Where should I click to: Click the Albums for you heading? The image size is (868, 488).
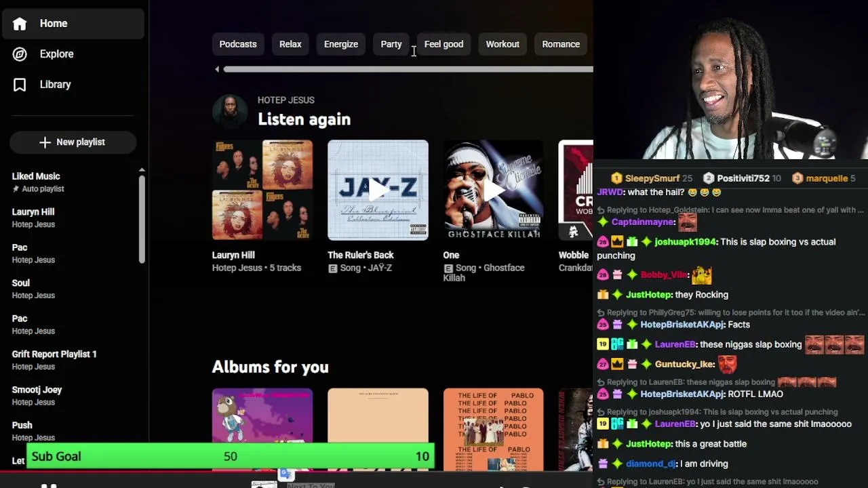coord(271,367)
